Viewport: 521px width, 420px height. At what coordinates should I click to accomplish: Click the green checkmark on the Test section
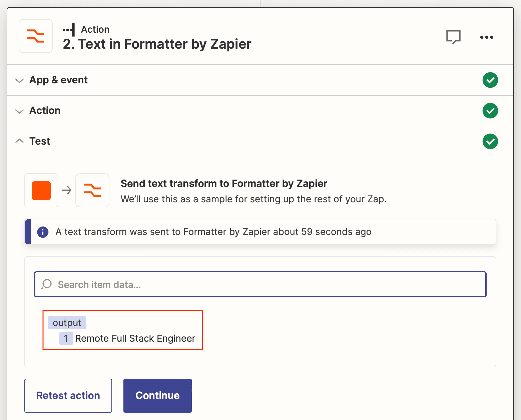pos(490,141)
